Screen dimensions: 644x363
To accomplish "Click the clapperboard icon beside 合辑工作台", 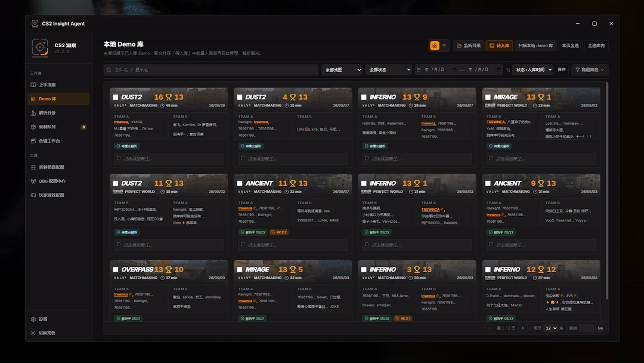I will pyautogui.click(x=33, y=140).
